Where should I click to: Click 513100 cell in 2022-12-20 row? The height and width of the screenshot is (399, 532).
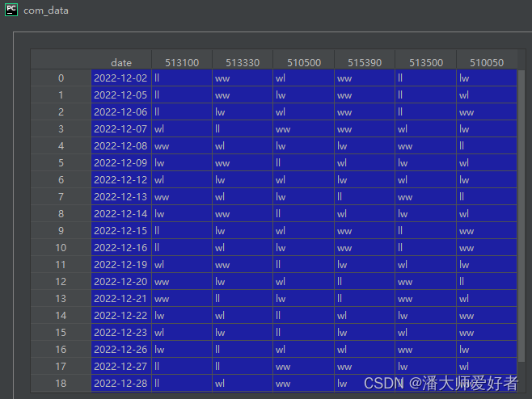tap(182, 281)
